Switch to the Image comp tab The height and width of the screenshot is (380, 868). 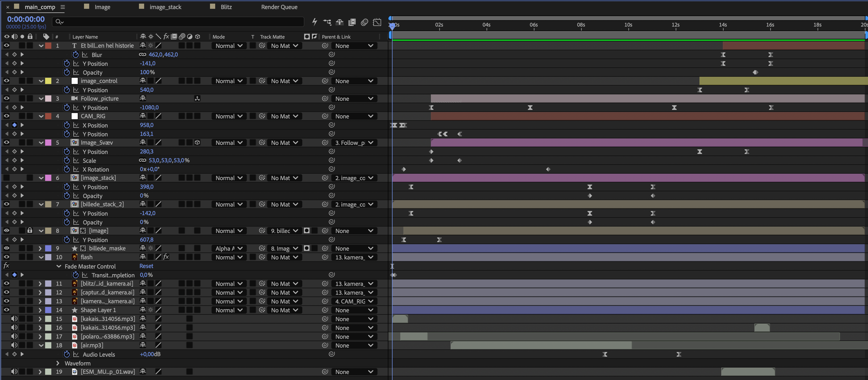[102, 7]
